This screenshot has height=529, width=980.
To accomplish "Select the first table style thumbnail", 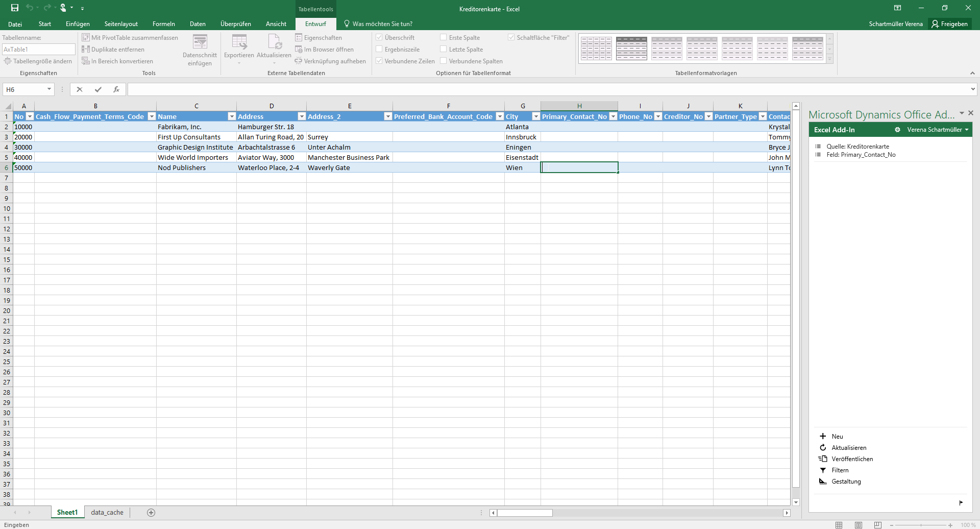I will [596, 49].
